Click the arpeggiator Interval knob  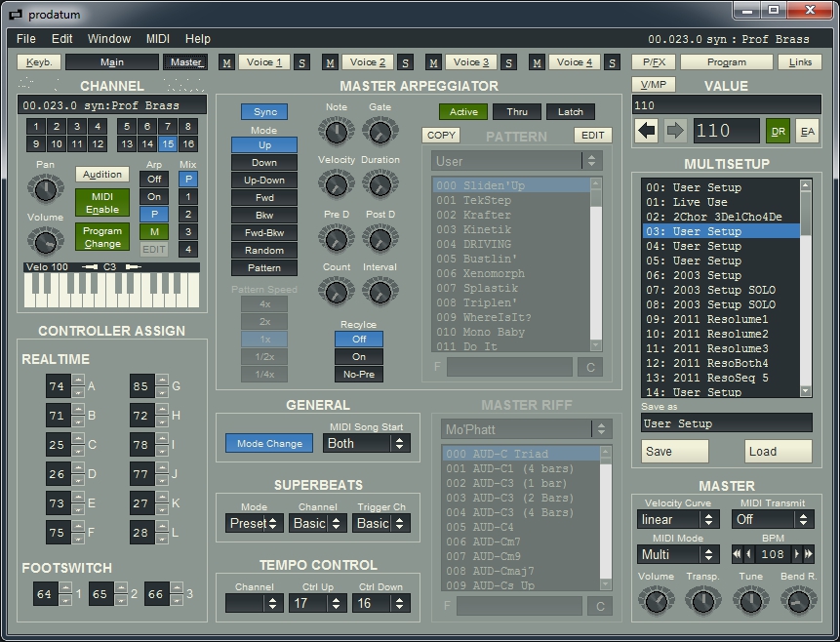pyautogui.click(x=380, y=292)
